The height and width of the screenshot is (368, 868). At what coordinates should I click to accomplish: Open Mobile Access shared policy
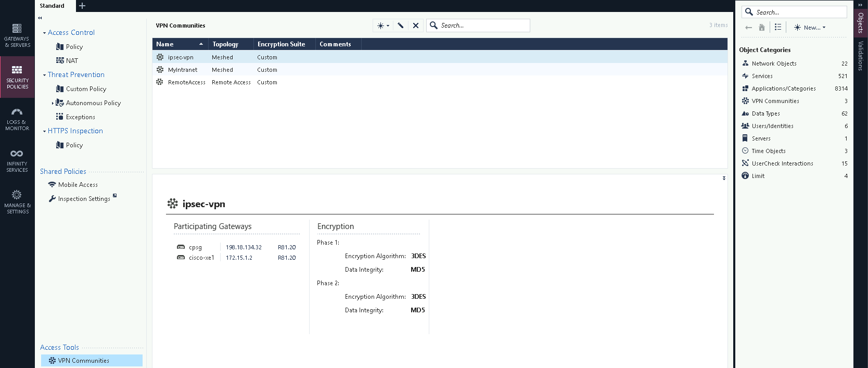[78, 185]
